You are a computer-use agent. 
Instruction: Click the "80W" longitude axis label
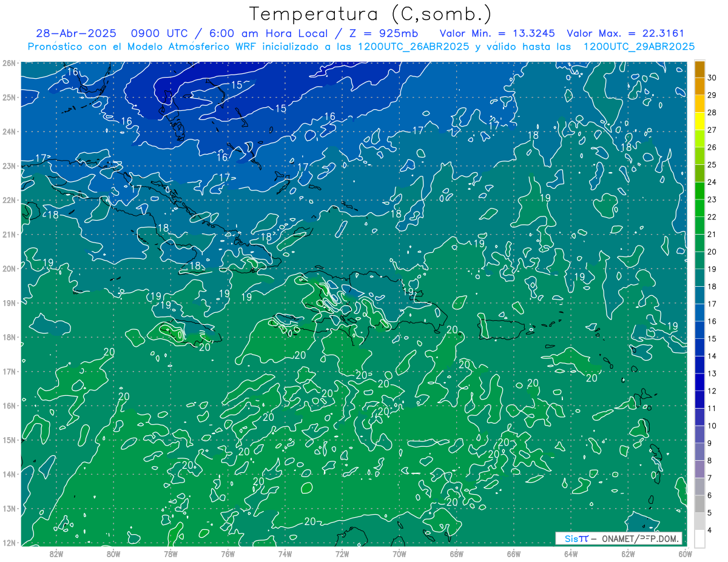[113, 554]
